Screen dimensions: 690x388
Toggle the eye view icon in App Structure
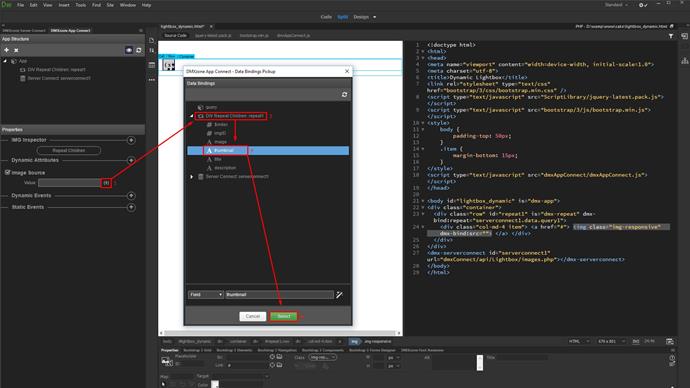pos(128,50)
